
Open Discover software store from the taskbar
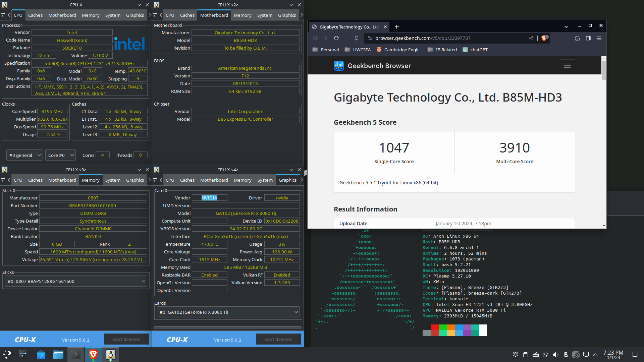coord(41,355)
